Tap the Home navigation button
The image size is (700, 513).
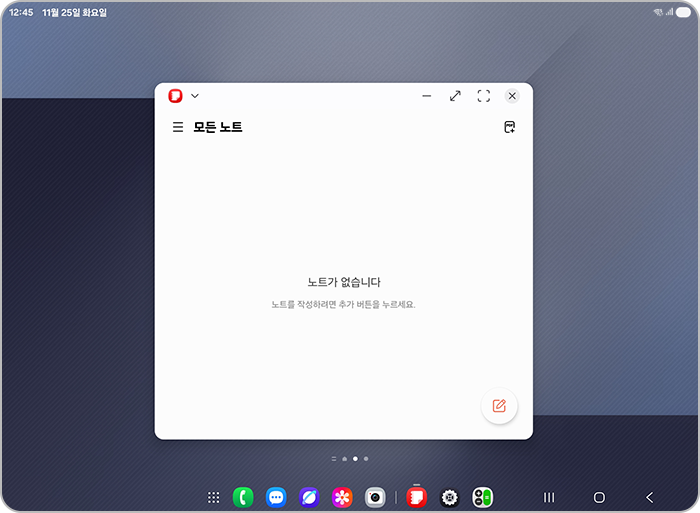point(599,497)
